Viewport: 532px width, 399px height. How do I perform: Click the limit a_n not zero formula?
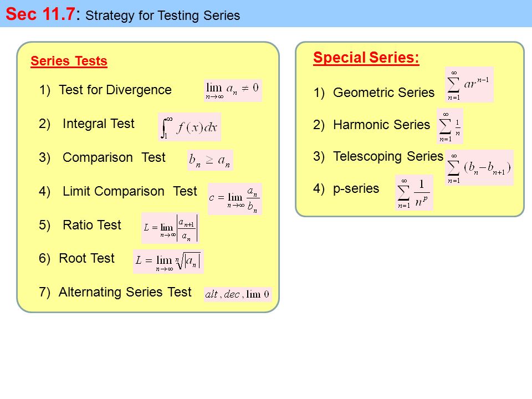pos(233,91)
